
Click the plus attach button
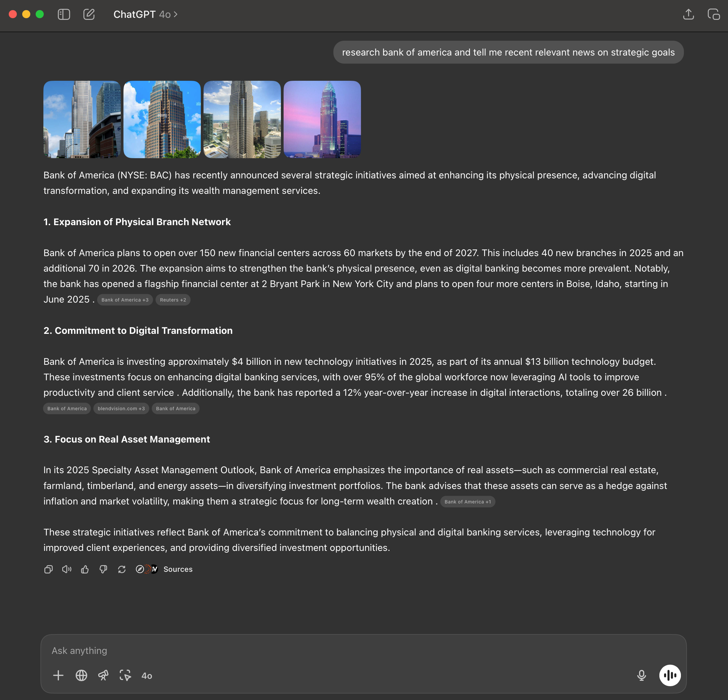click(x=58, y=675)
